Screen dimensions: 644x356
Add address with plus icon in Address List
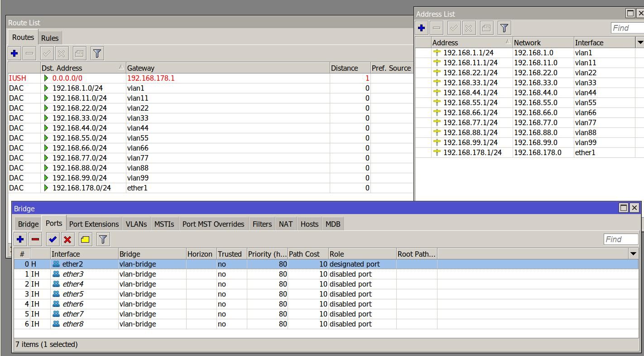[421, 28]
